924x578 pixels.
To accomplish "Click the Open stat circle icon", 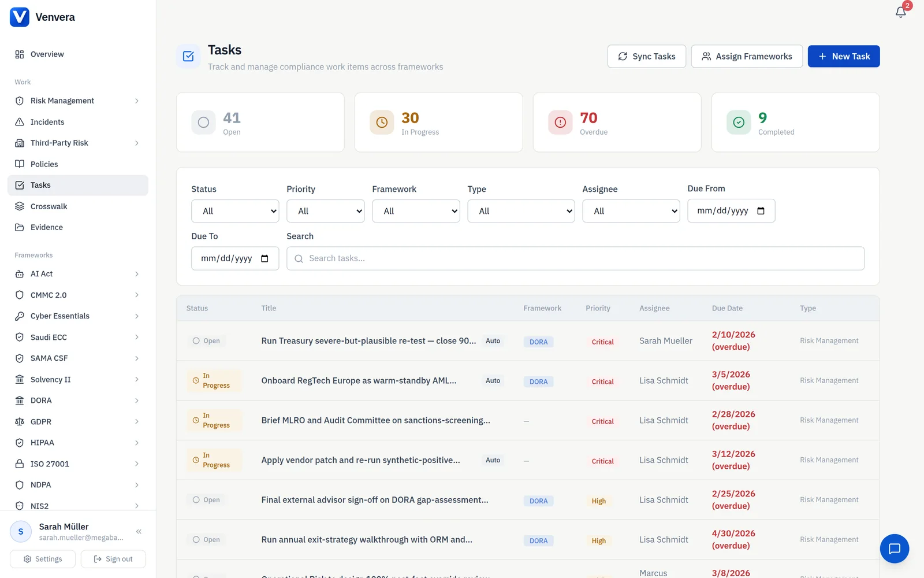I will tap(203, 123).
